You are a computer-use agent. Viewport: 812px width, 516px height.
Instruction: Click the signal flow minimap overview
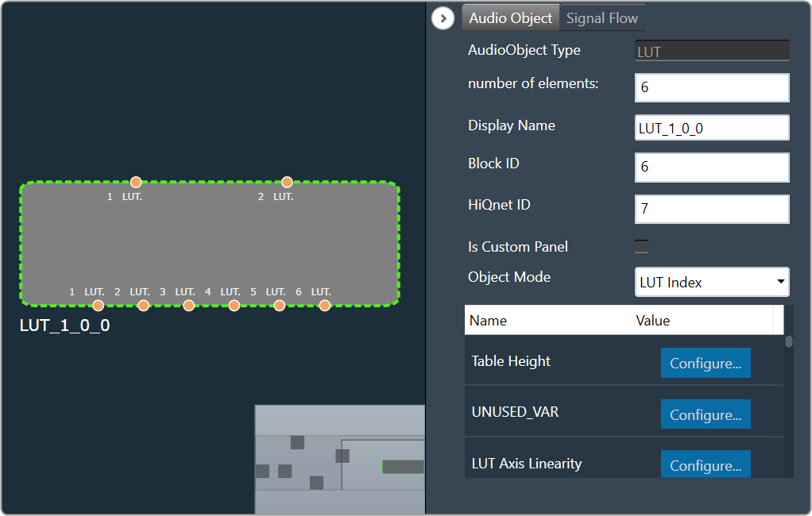340,459
